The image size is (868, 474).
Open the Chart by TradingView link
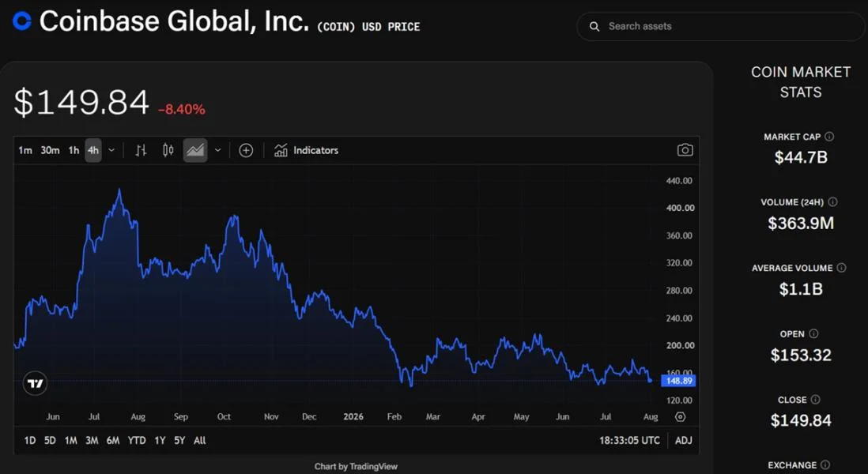point(356,467)
